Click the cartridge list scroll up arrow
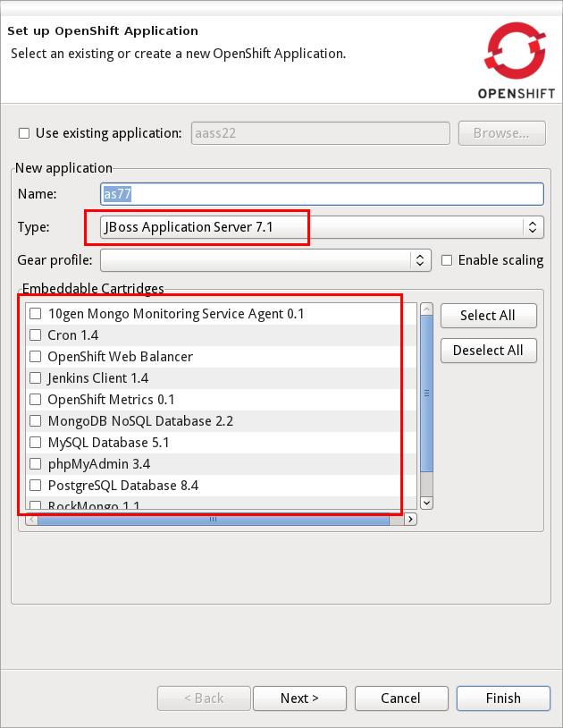Viewport: 563px width, 728px height. tap(426, 309)
